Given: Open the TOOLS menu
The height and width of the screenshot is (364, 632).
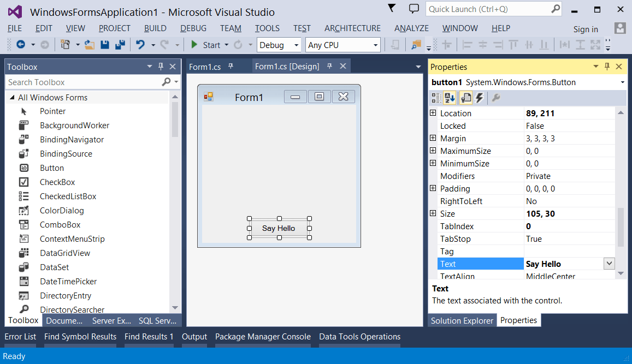Looking at the screenshot, I should 267,28.
